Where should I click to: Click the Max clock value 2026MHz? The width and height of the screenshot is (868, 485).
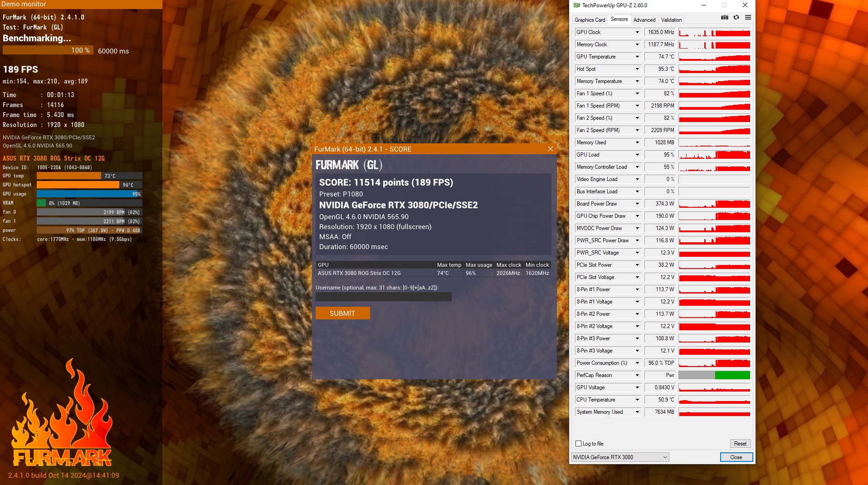(x=508, y=273)
